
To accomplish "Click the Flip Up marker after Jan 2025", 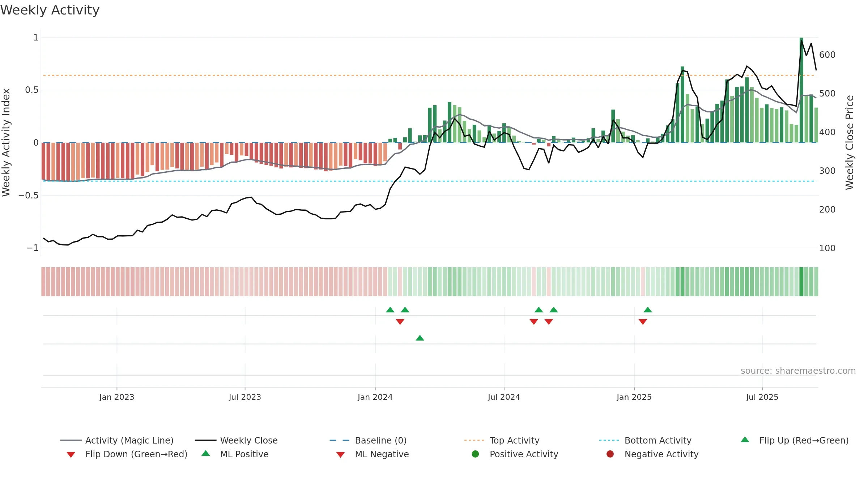I will (648, 310).
